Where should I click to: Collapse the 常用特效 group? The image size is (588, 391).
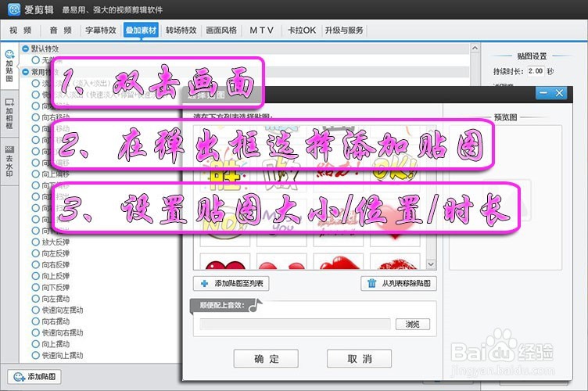click(26, 72)
